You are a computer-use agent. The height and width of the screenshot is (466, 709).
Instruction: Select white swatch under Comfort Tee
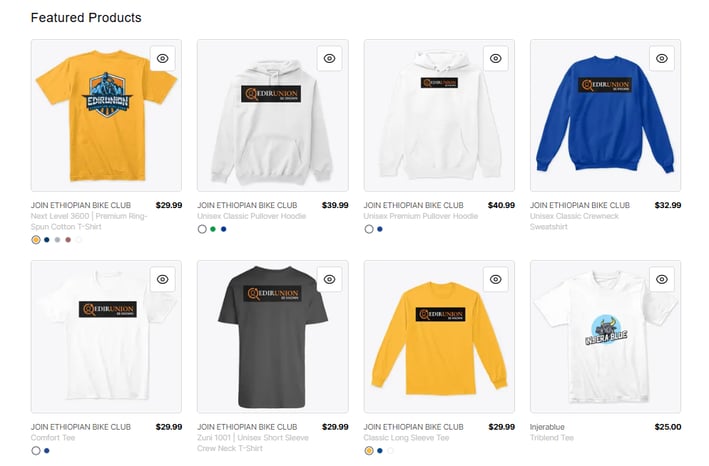click(x=36, y=451)
